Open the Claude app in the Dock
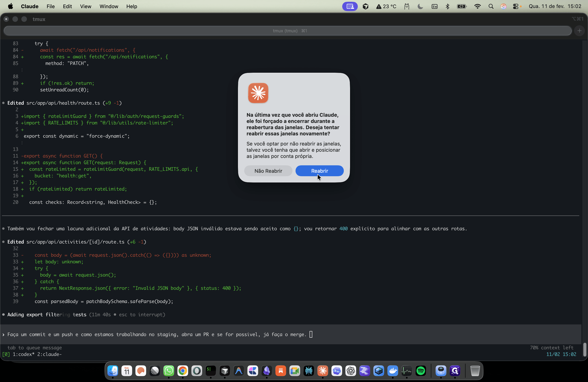The width and height of the screenshot is (588, 382). (x=323, y=371)
